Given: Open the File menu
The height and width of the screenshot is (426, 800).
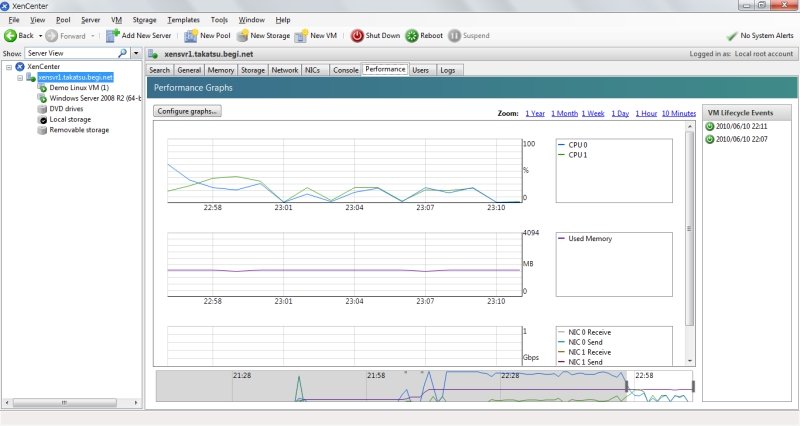Looking at the screenshot, I should point(14,20).
